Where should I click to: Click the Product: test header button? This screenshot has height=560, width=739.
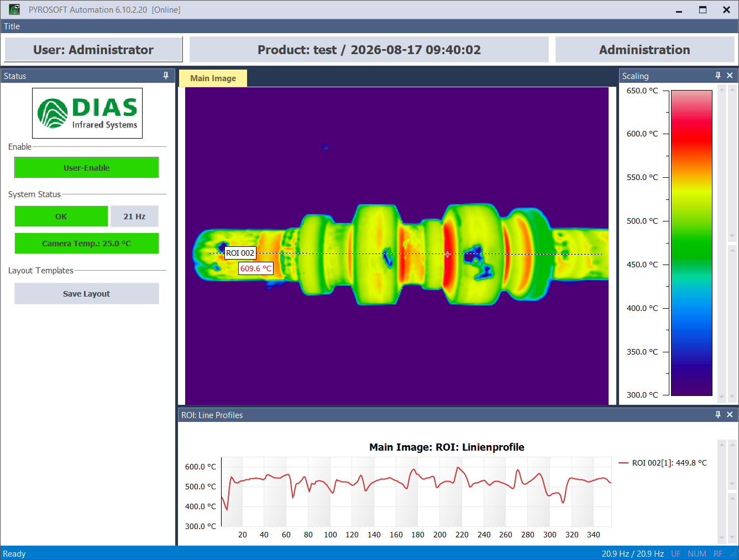[x=369, y=50]
